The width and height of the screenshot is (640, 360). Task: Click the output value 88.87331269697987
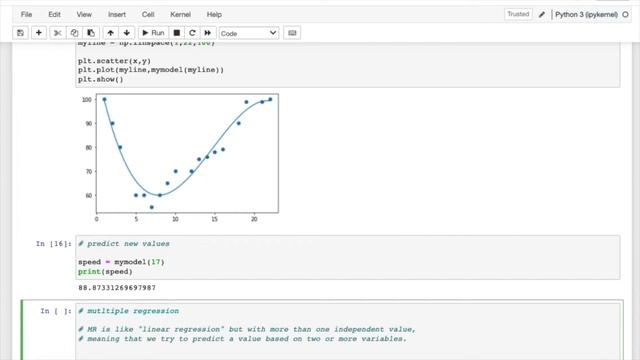pyautogui.click(x=117, y=288)
